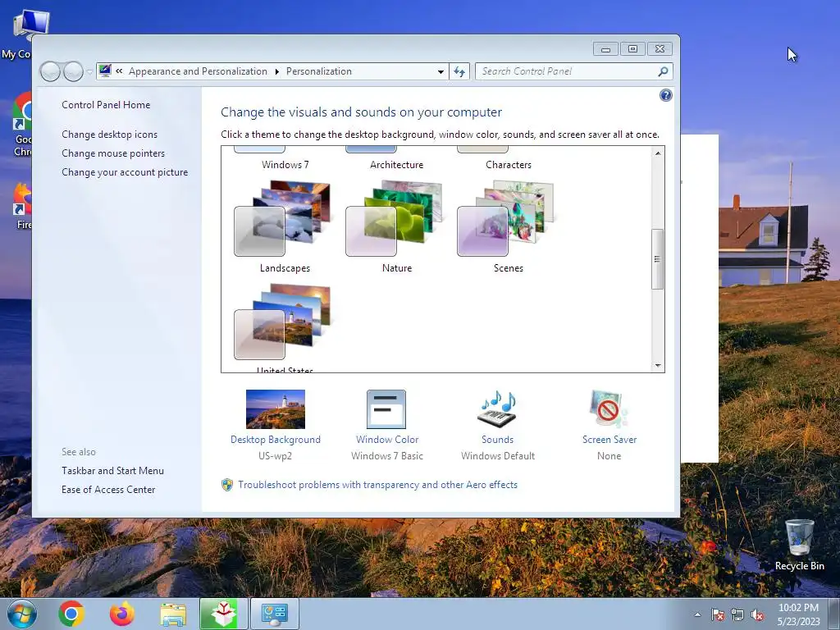Open the Windows Start button
Viewport: 840px width, 630px height.
point(22,614)
